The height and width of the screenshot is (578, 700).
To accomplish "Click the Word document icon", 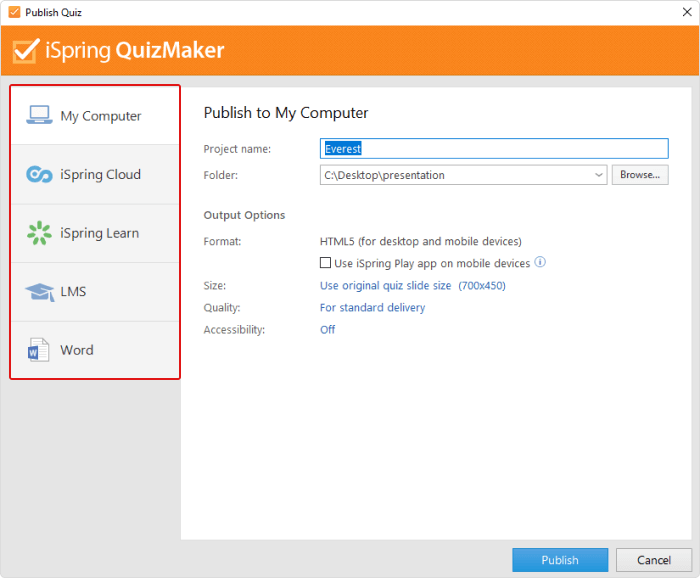I will click(x=38, y=350).
